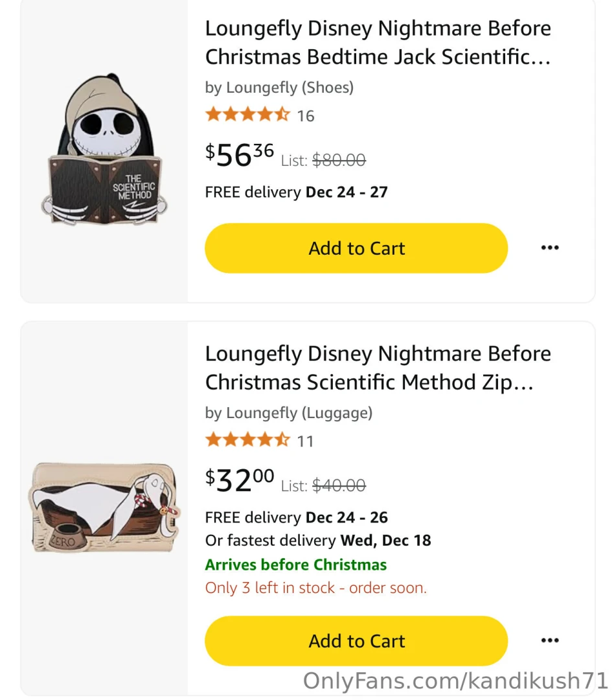Click the $80.00 list price
The width and height of the screenshot is (616, 700).
(x=339, y=160)
